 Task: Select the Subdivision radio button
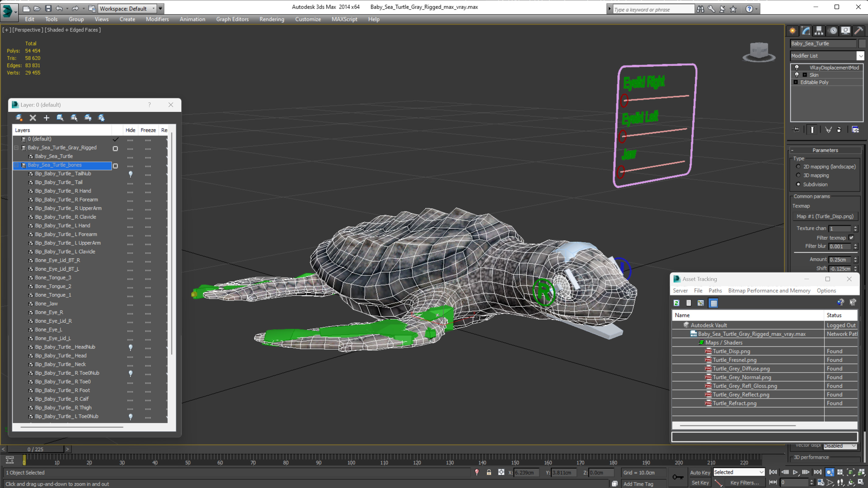pyautogui.click(x=798, y=184)
